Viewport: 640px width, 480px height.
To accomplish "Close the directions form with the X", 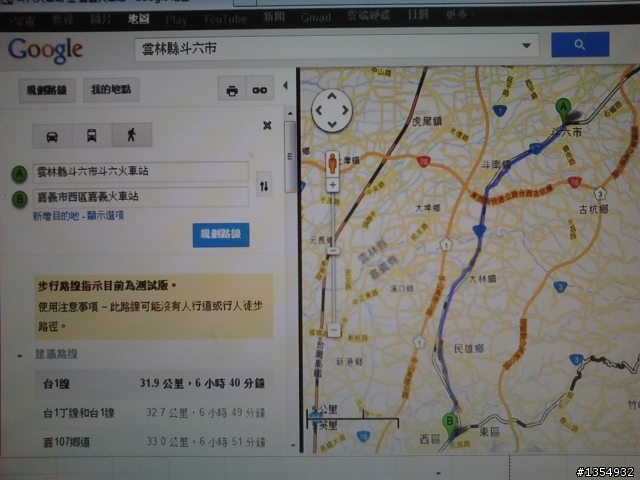I will coord(267,125).
